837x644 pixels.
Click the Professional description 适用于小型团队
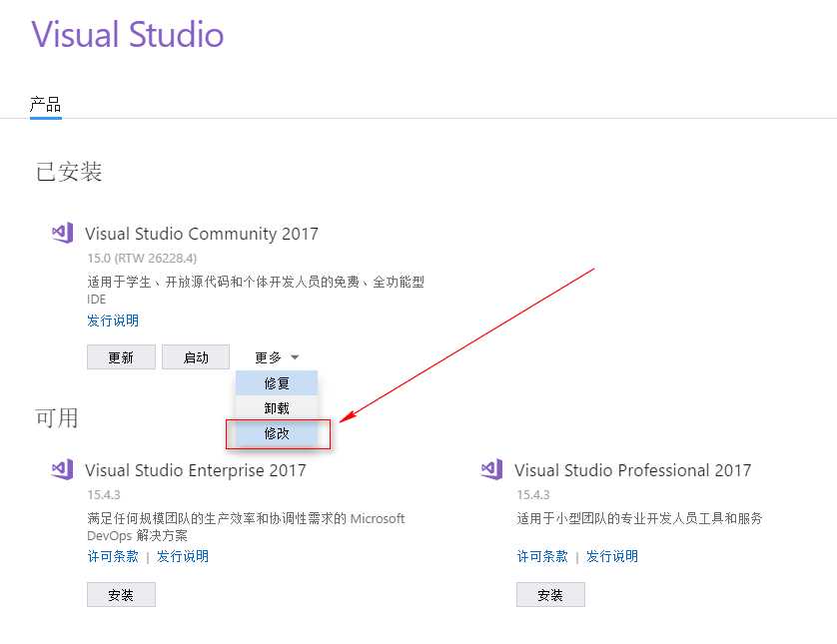click(x=639, y=518)
